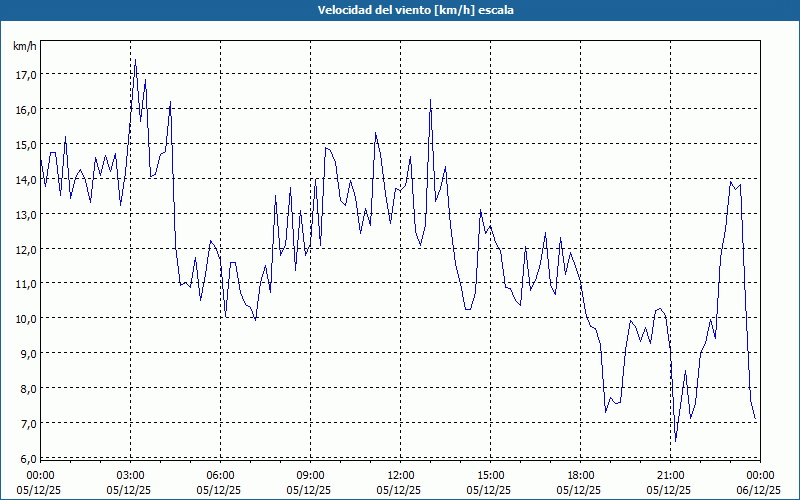
Task: Click the 14,0 y-axis value
Action: tap(27, 180)
